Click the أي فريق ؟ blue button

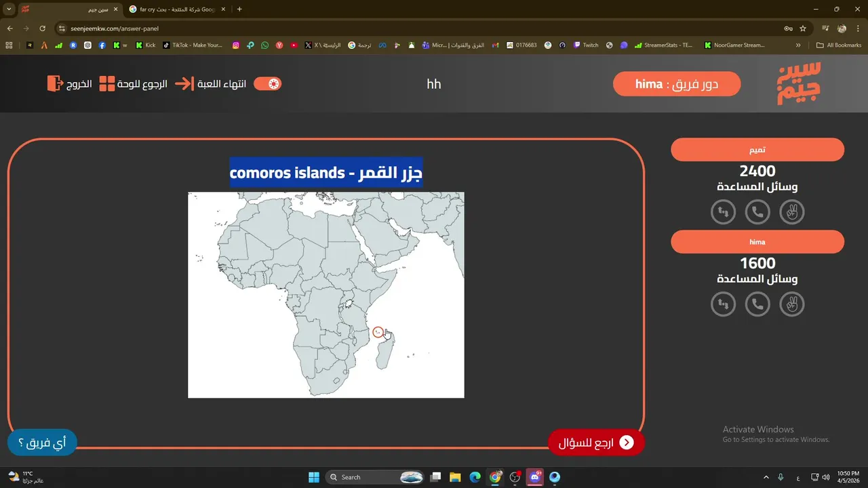(42, 443)
